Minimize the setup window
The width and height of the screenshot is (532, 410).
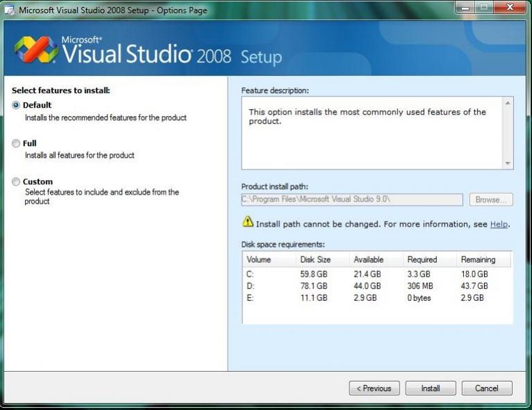(x=465, y=8)
